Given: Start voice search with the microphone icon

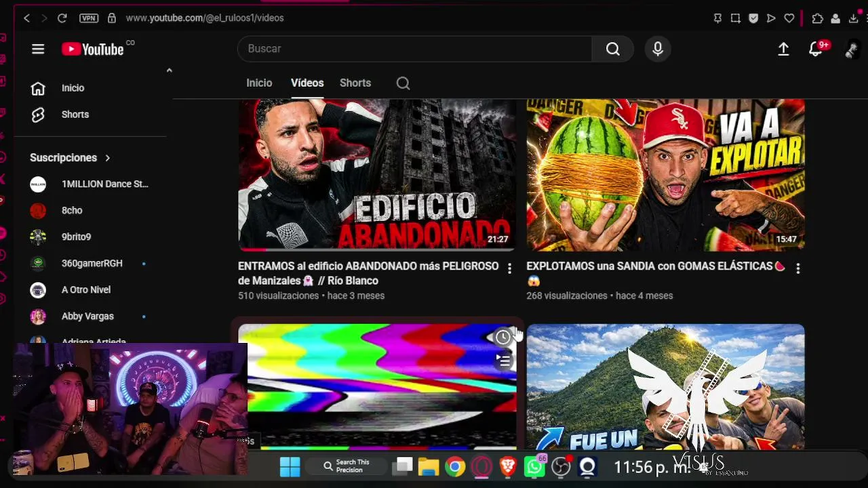Looking at the screenshot, I should (658, 49).
